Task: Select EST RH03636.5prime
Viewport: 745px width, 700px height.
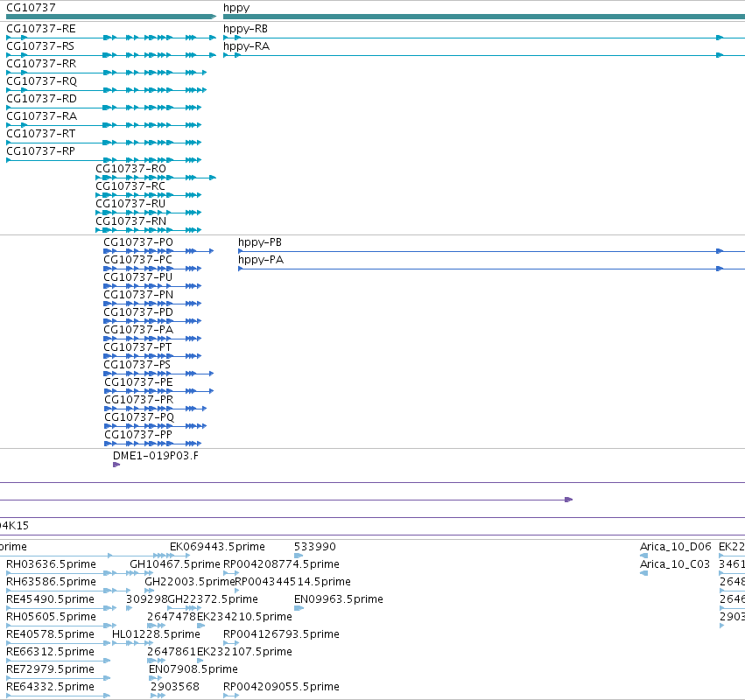Action: pos(51,564)
